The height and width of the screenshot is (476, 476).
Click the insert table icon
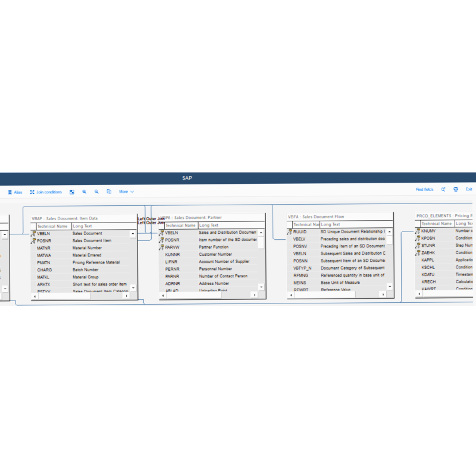tap(109, 192)
